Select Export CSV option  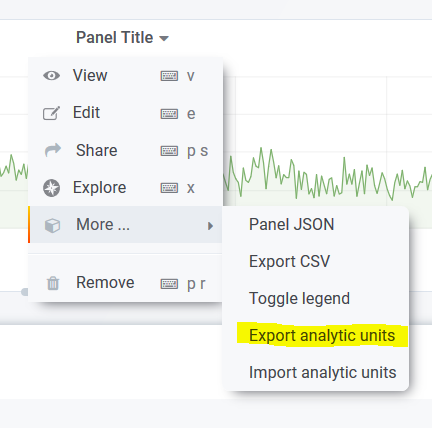pos(290,261)
